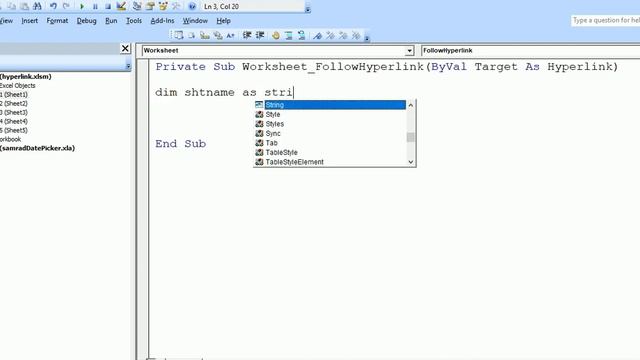Viewport: 640px width, 360px height.
Task: Open the Object Browser icon
Action: point(163,7)
